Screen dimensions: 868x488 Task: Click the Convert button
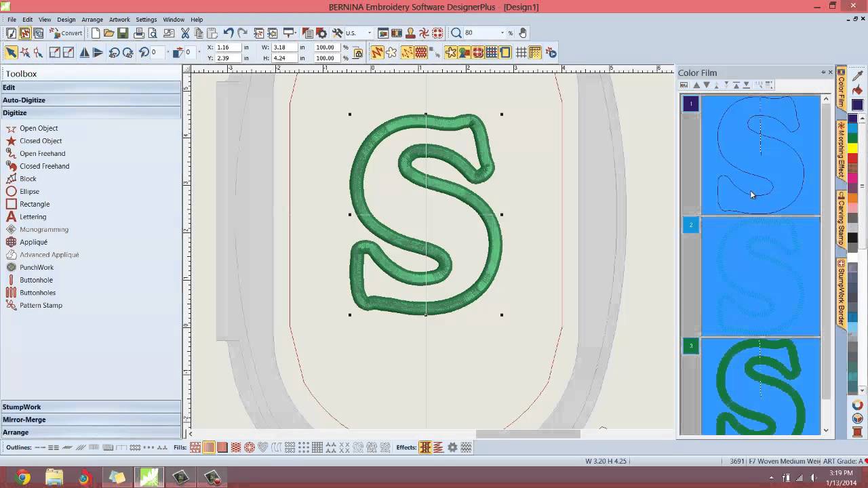[x=66, y=33]
